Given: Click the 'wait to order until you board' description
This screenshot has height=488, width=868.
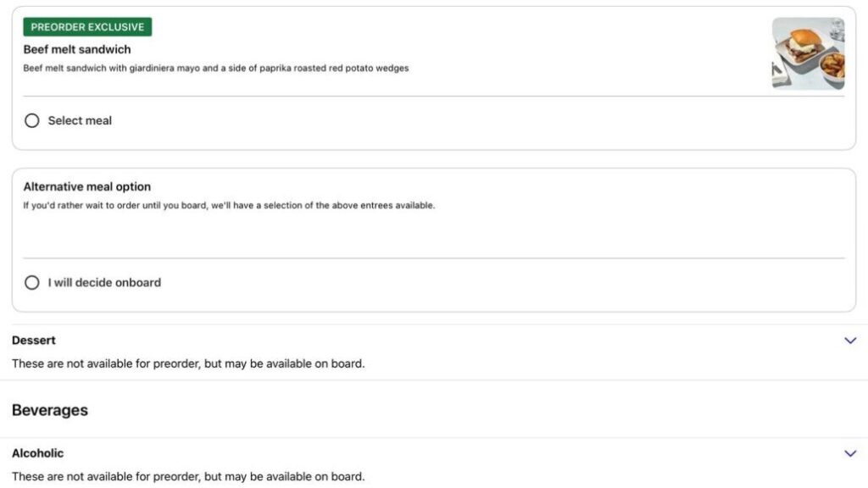Looking at the screenshot, I should (x=229, y=205).
